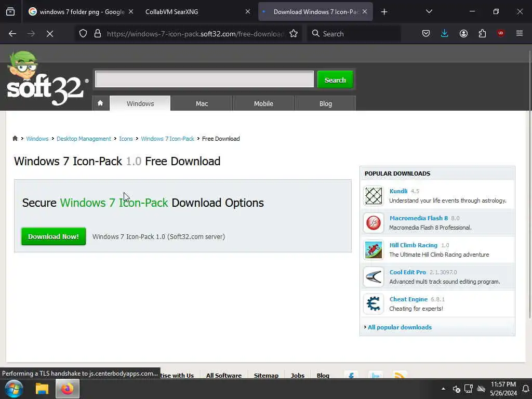Focus the Soft32 search input field
The image size is (532, 399).
click(x=204, y=79)
